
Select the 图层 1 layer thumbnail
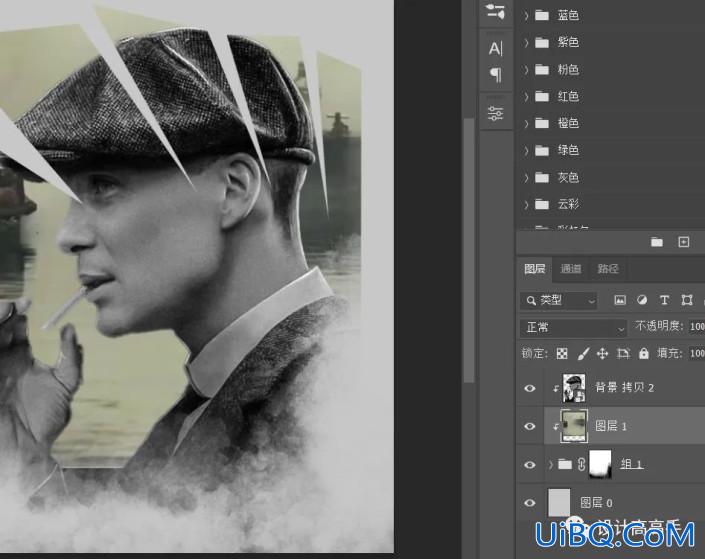pos(574,426)
